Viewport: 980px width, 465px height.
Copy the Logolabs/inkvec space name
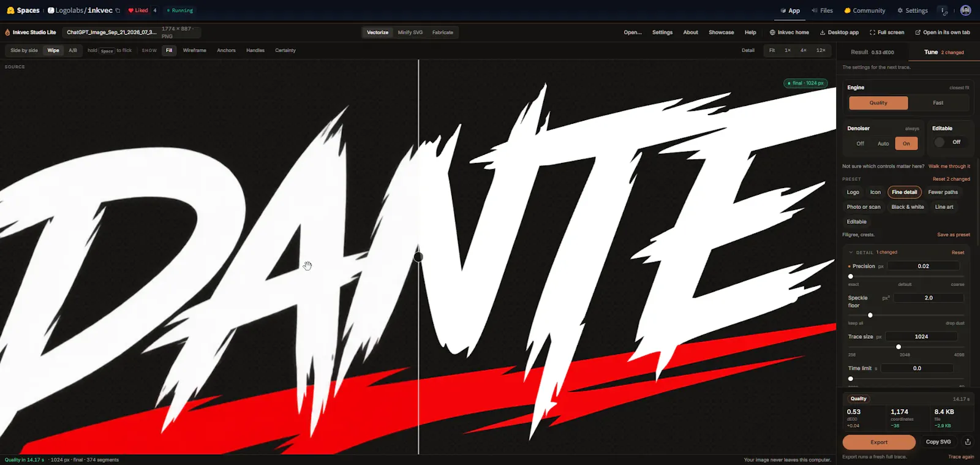point(118,10)
